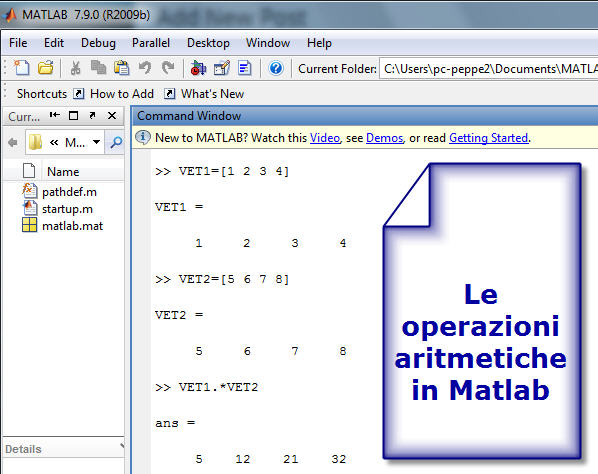The image size is (598, 474).
Task: Click the result value 32
Action: 338,459
